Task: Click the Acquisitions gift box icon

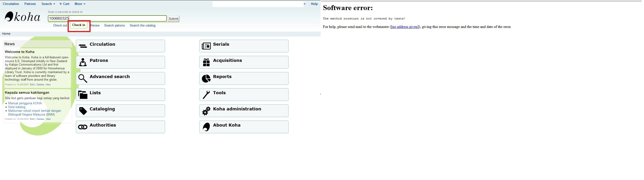Action: pos(206,62)
